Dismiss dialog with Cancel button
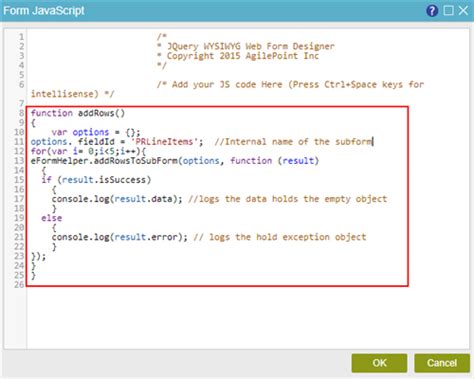The height and width of the screenshot is (379, 474). click(442, 363)
